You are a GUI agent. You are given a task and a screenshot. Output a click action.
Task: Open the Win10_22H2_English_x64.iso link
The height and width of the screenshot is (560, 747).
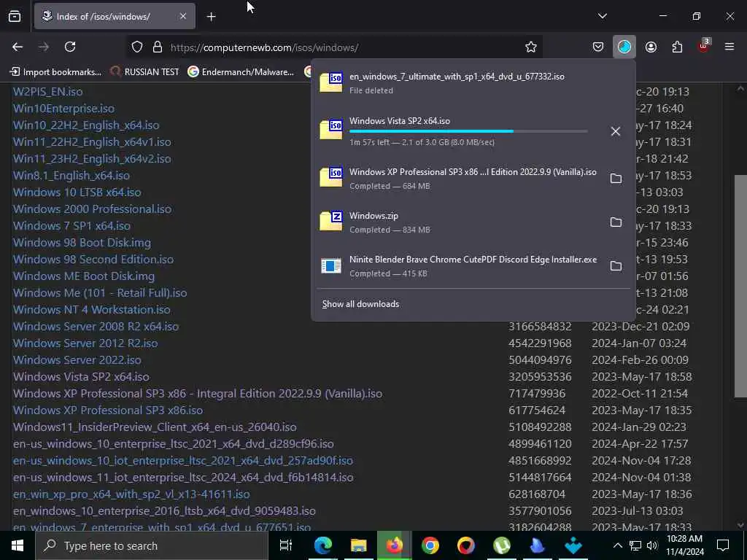(x=86, y=125)
